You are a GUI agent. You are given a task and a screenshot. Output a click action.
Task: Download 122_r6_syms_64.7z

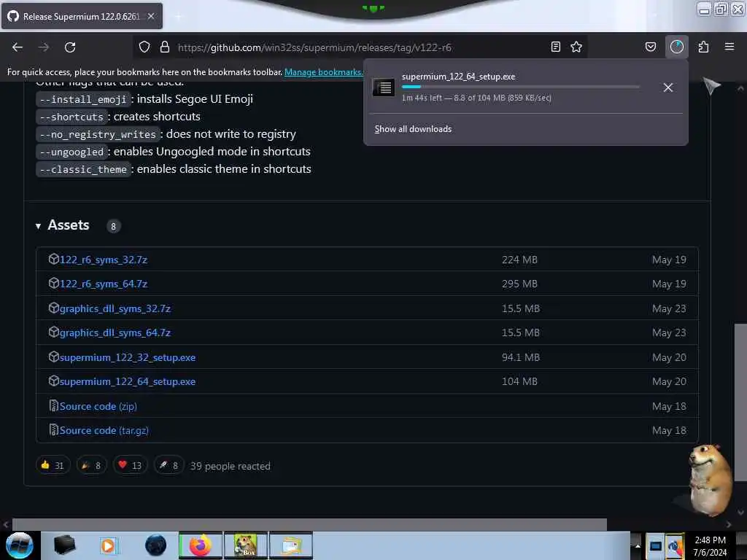pyautogui.click(x=104, y=284)
